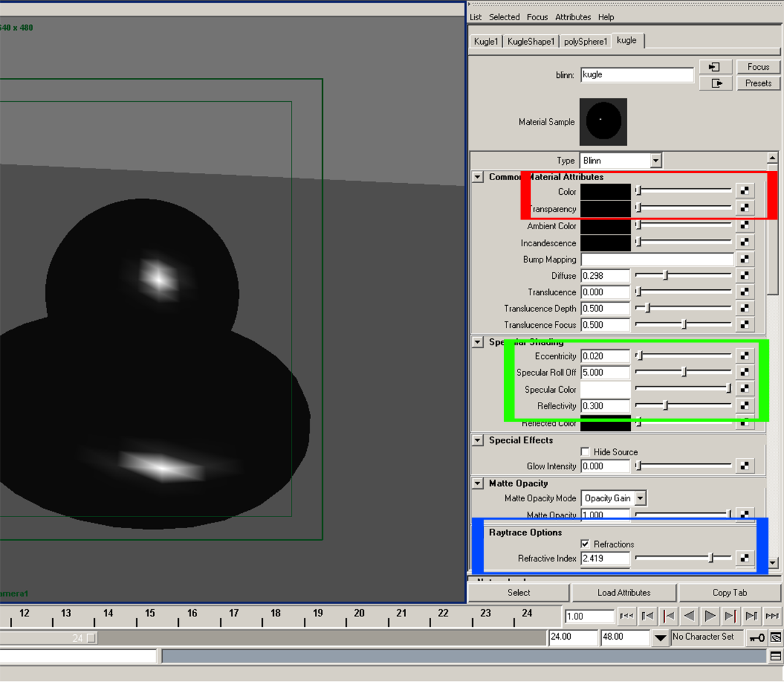Viewport: 784px width, 682px height.
Task: Uncheck the Refractions checkbox
Action: pos(586,544)
